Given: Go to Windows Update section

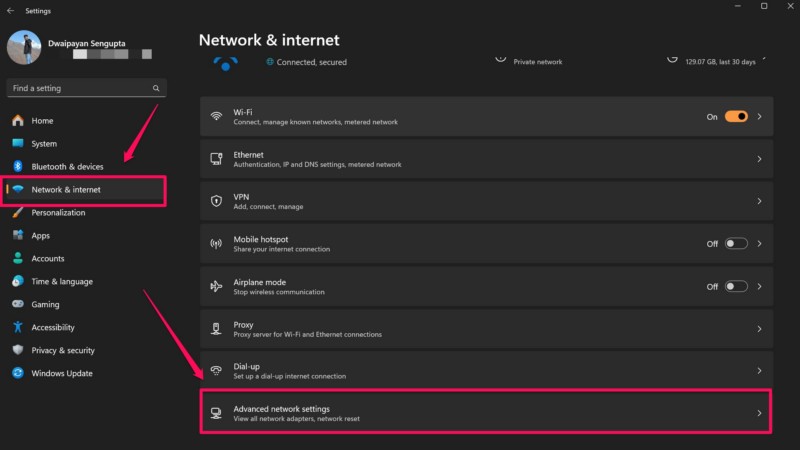Looking at the screenshot, I should tap(62, 373).
